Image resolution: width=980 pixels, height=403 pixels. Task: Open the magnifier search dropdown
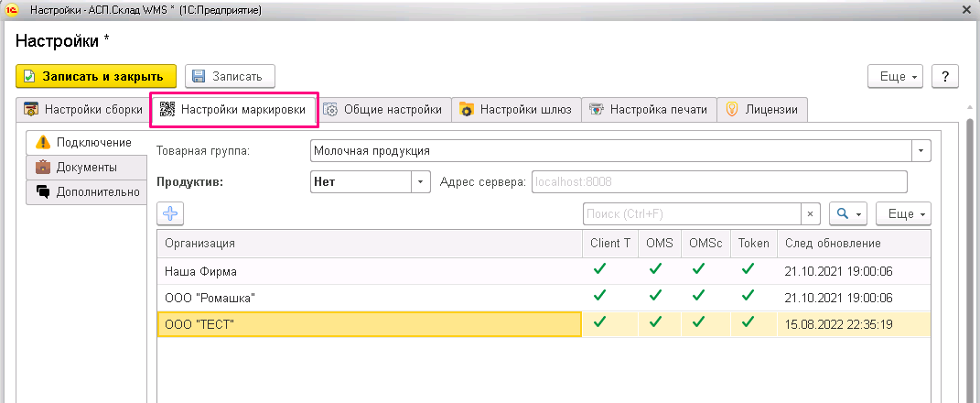[x=848, y=213]
